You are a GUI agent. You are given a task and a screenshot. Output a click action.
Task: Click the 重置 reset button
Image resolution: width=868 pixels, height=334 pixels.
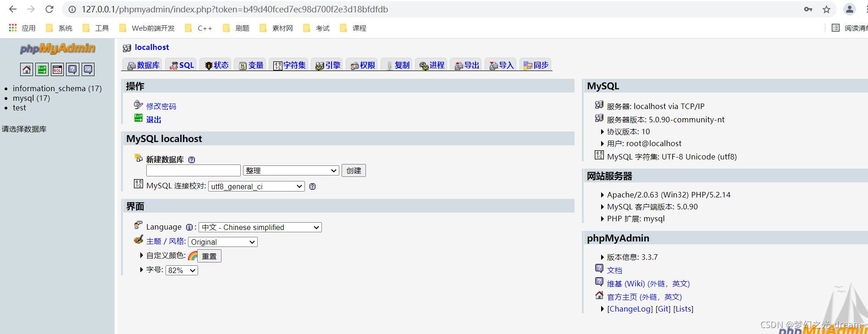click(x=209, y=256)
